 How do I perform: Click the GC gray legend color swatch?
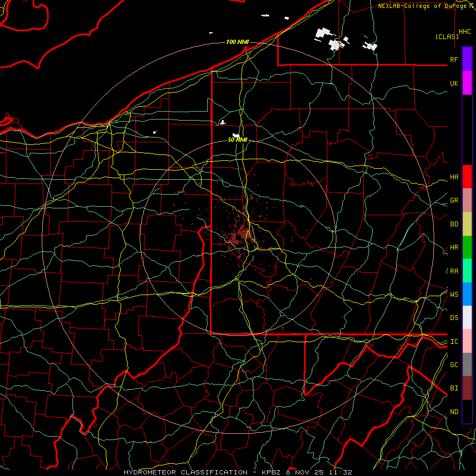[467, 364]
